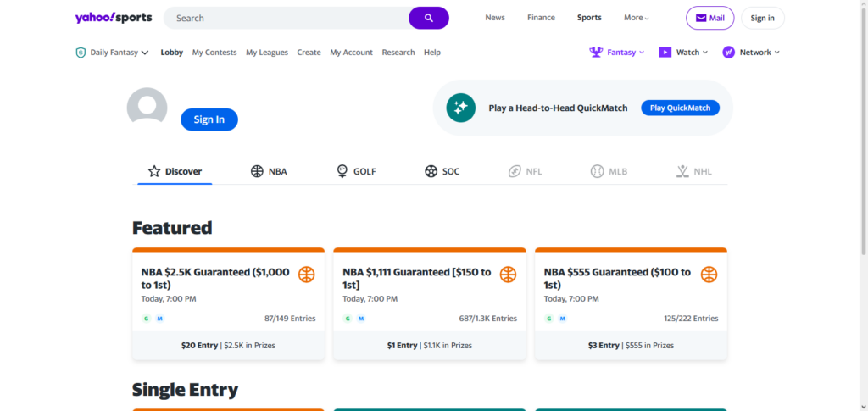This screenshot has width=868, height=411.
Task: Click the Fantasy trophy icon
Action: coord(596,52)
